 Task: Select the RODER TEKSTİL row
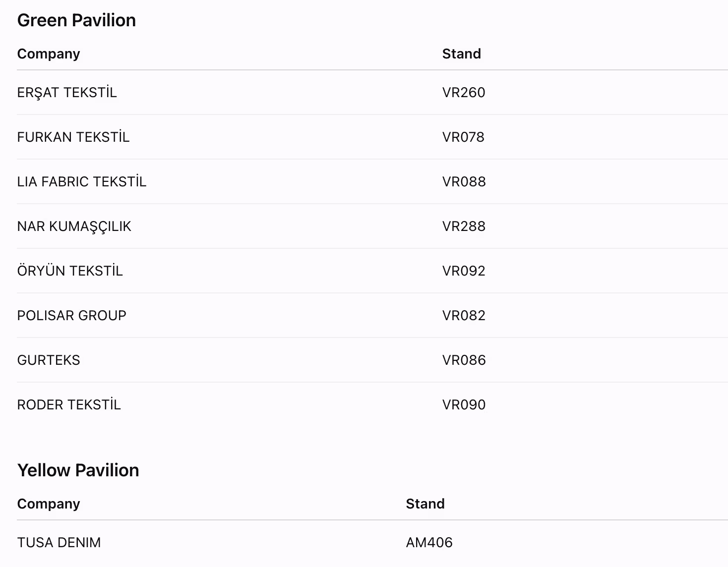point(372,405)
